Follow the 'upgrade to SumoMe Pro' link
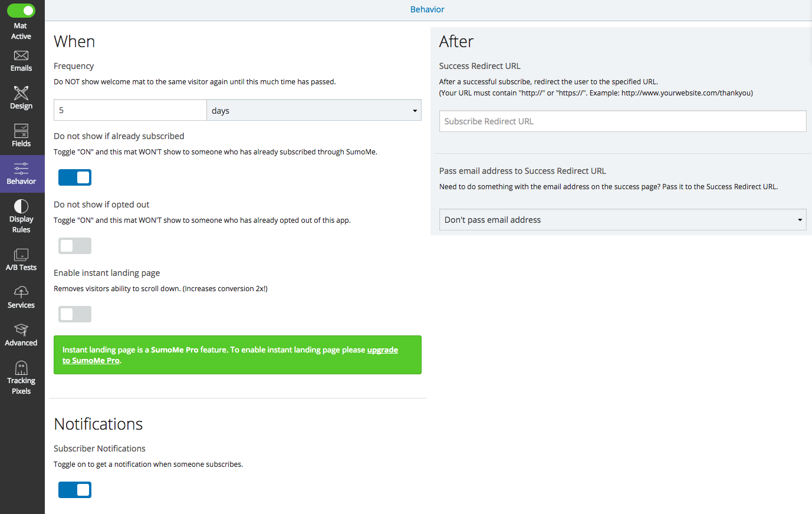Viewport: 812px width, 514px height. pyautogui.click(x=382, y=350)
